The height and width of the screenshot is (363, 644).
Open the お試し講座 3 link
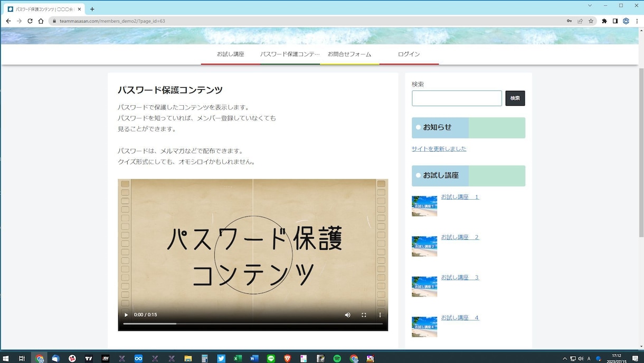click(460, 277)
